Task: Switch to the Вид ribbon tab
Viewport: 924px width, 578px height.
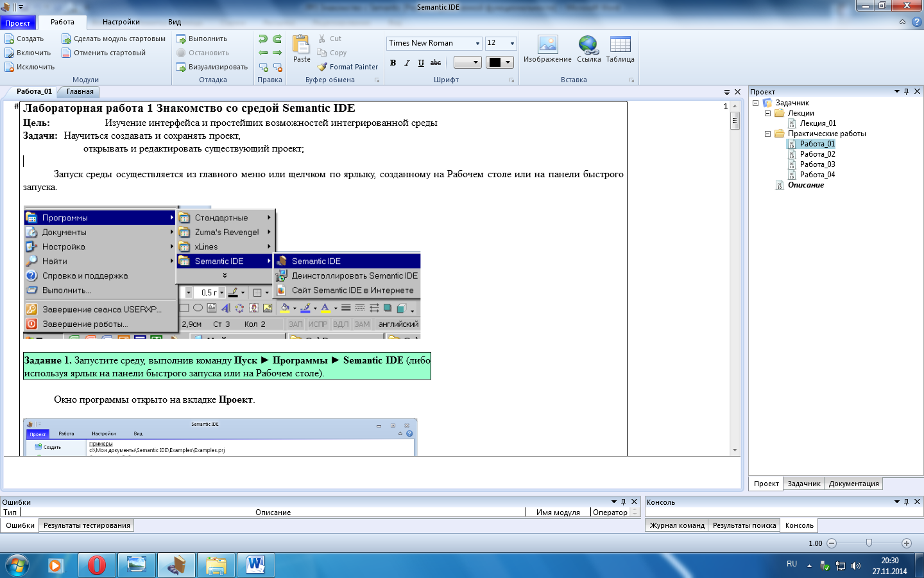Action: 175,22
